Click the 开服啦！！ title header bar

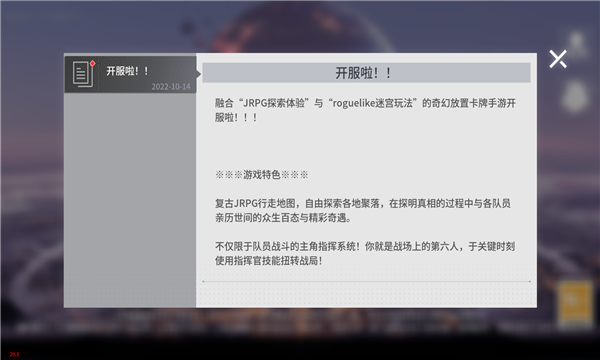click(366, 73)
